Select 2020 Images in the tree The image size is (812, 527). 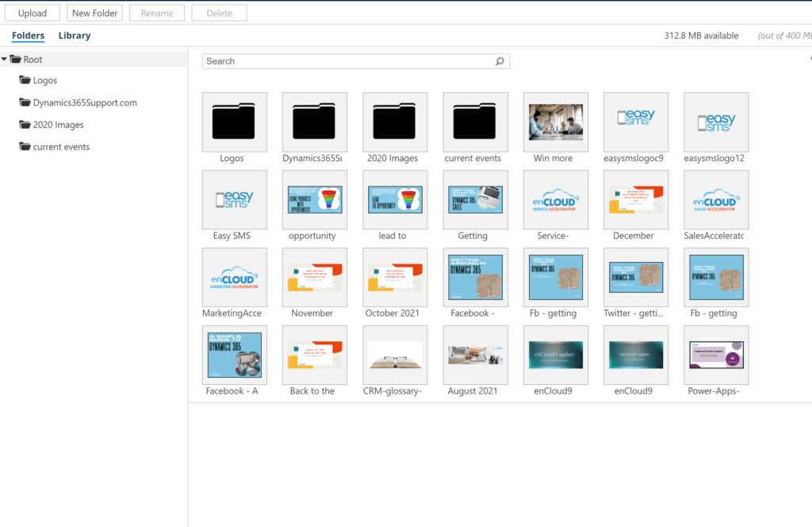point(58,125)
